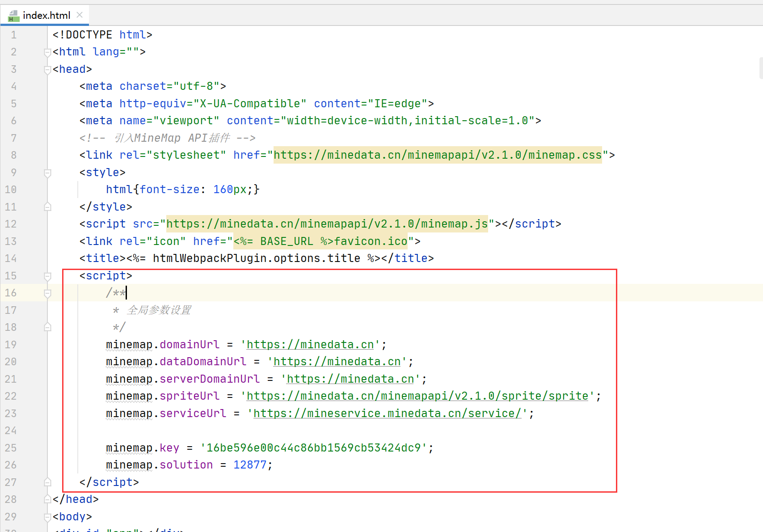Collapse the html element fold at line 2

tap(47, 52)
